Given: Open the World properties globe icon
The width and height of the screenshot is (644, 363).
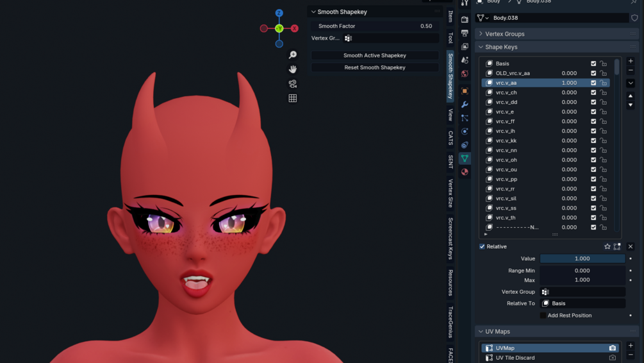Looking at the screenshot, I should (465, 74).
